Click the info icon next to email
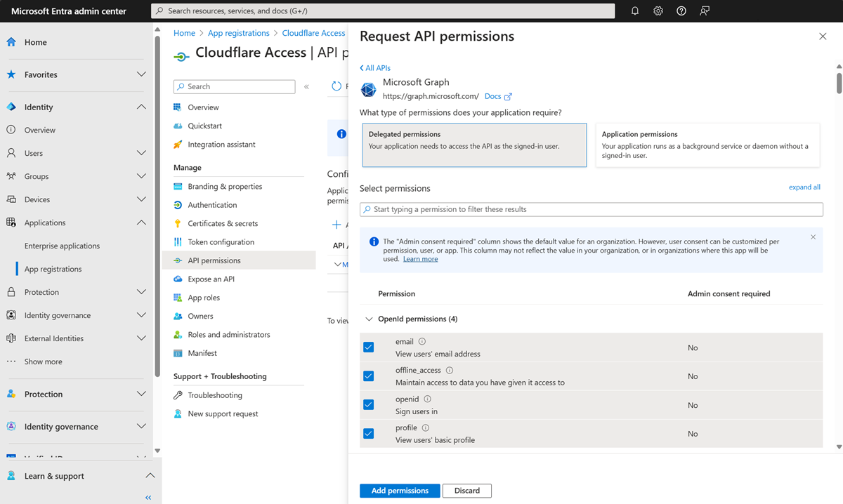The width and height of the screenshot is (843, 504). [x=422, y=342]
